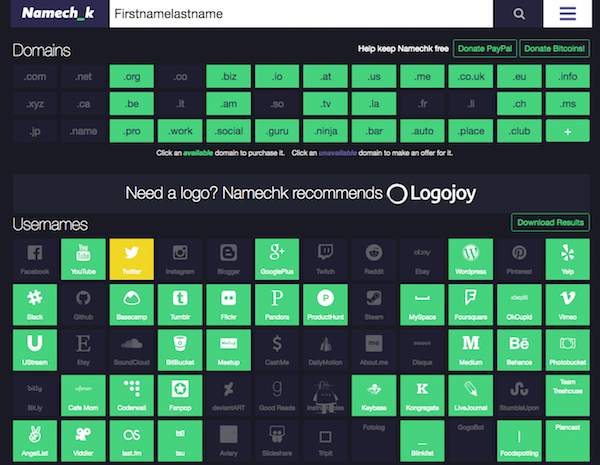
Task: Click the username search input field
Action: click(x=301, y=14)
